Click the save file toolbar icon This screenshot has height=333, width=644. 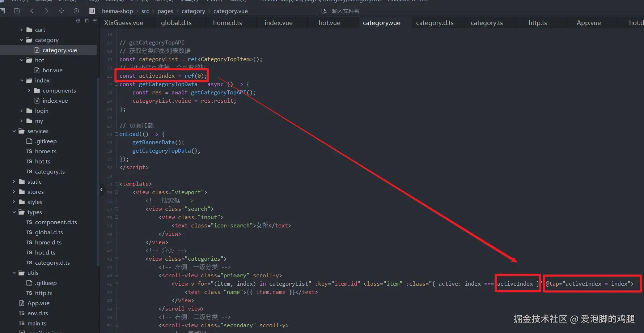click(17, 11)
